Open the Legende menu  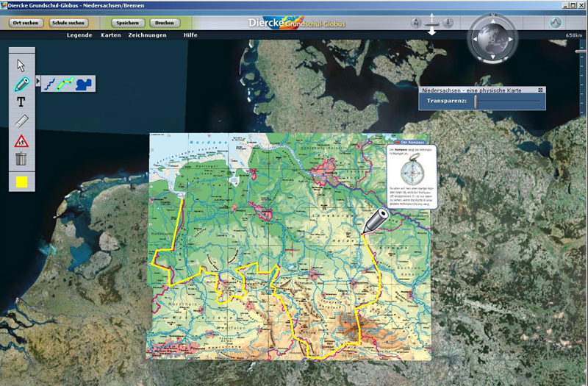coord(79,35)
